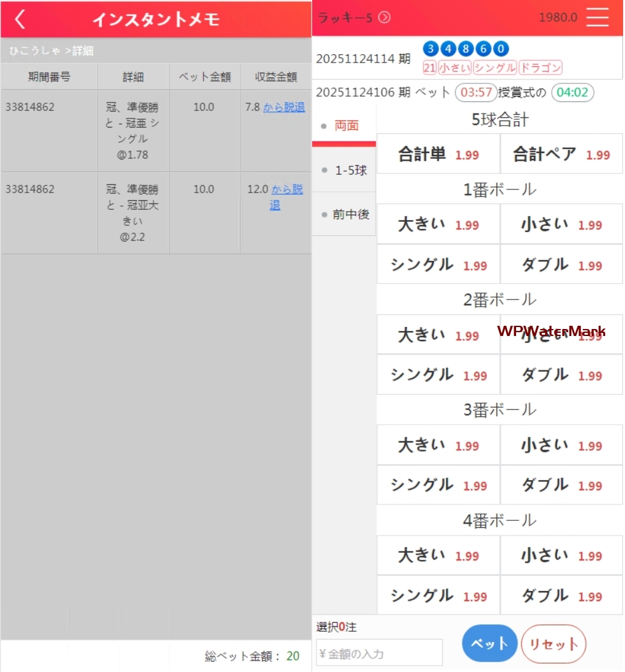Select the ドラゴン result tag
The image size is (625, 672).
click(x=540, y=68)
